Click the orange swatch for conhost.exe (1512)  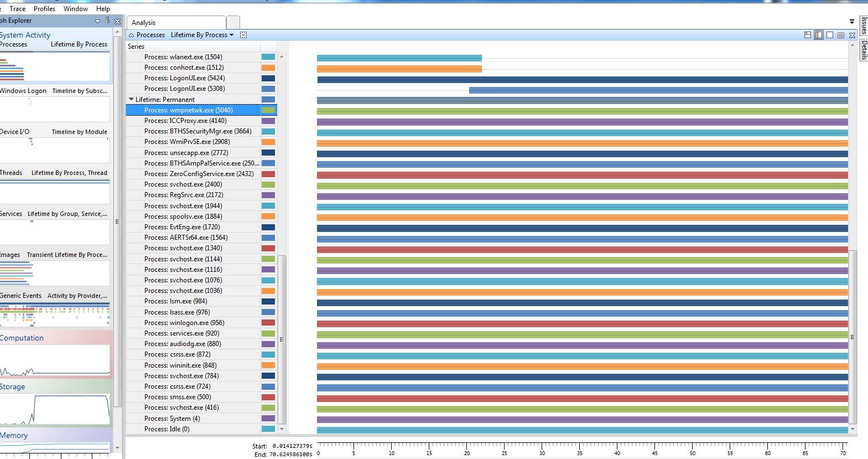click(x=268, y=68)
